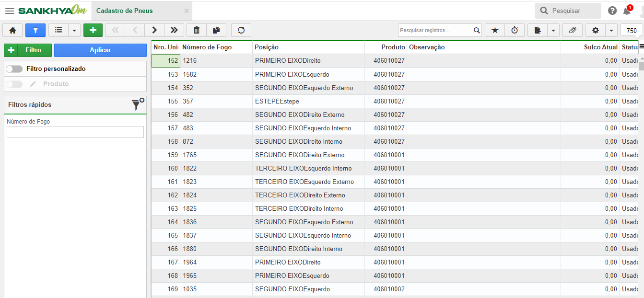
Task: Select row number 154
Action: pos(166,88)
